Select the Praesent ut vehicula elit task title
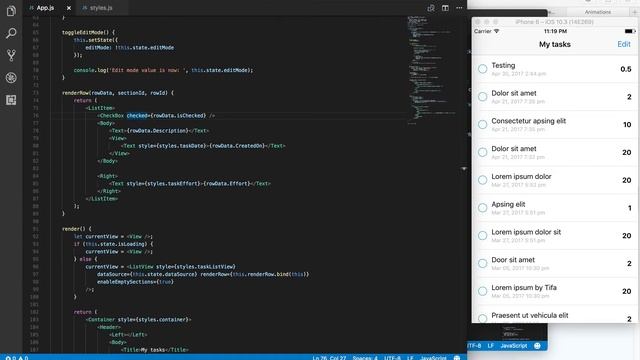Viewport: 640px width, 360px height. click(x=530, y=315)
